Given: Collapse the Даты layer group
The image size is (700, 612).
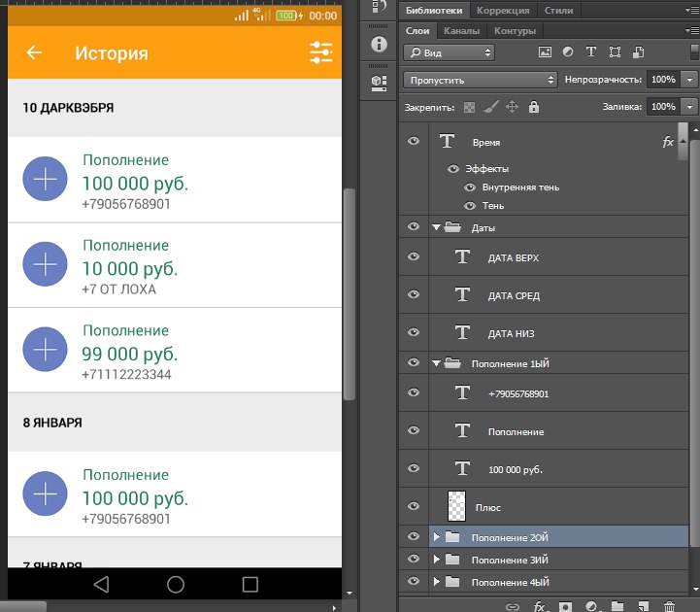Looking at the screenshot, I should tap(437, 227).
